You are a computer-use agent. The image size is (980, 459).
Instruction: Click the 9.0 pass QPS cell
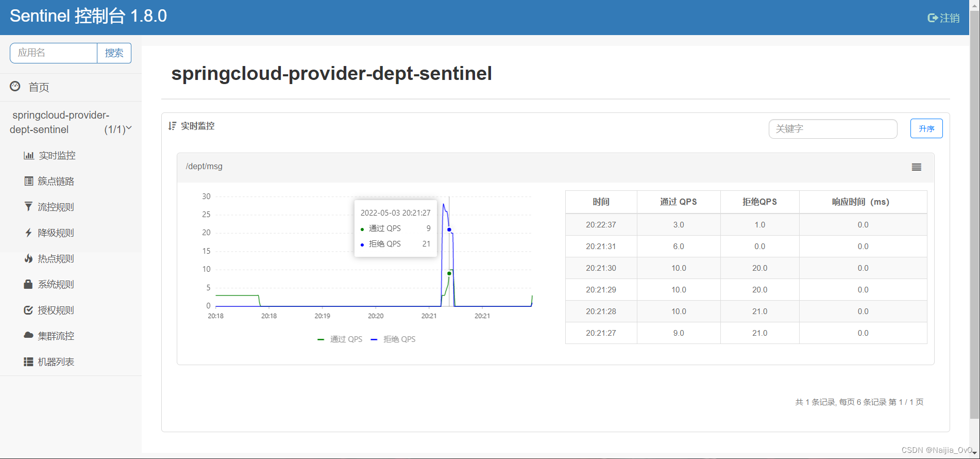[679, 333]
